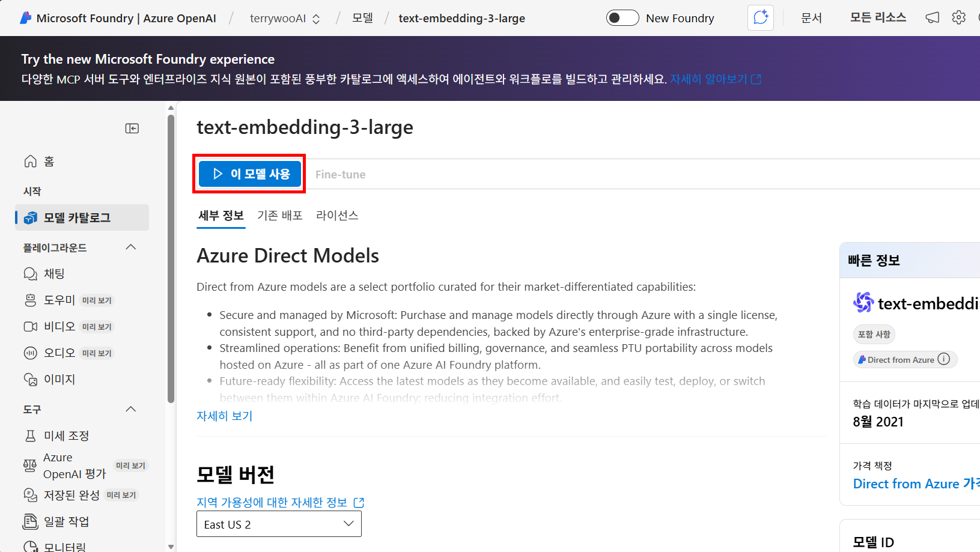
Task: Open the announcements megaphone icon
Action: [x=932, y=18]
